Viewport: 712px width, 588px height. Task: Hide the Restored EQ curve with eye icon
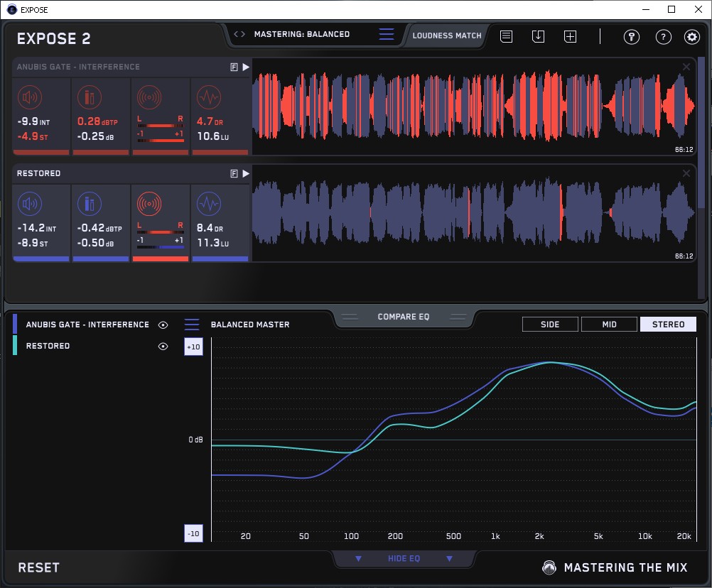click(x=163, y=346)
